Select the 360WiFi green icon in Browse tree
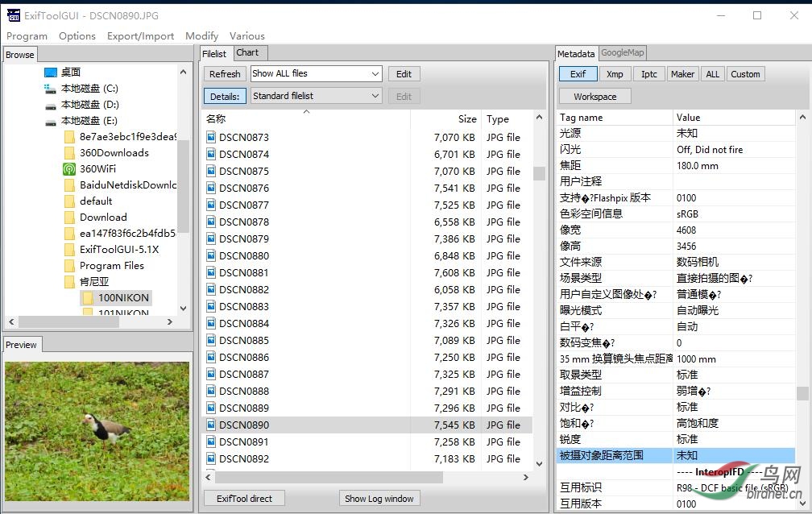The height and width of the screenshot is (514, 812). pos(69,169)
